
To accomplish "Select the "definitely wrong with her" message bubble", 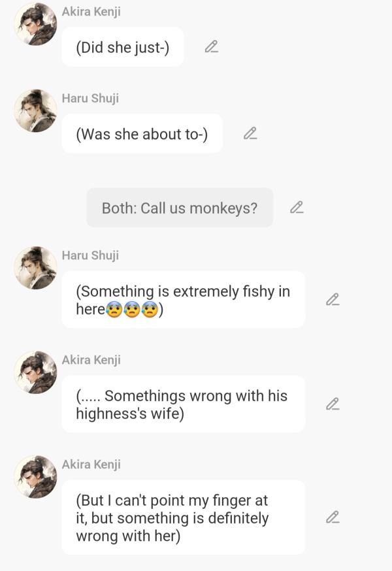I will 183,517.
